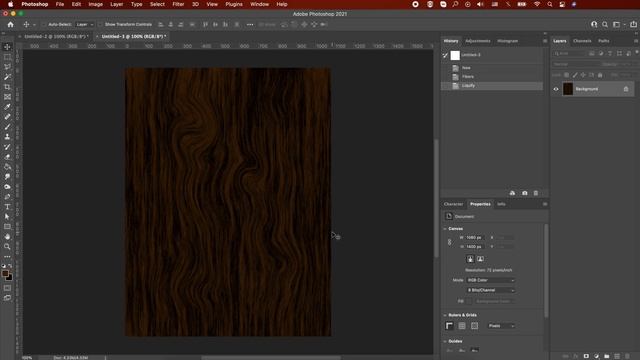Click the background color swatch

point(9,278)
